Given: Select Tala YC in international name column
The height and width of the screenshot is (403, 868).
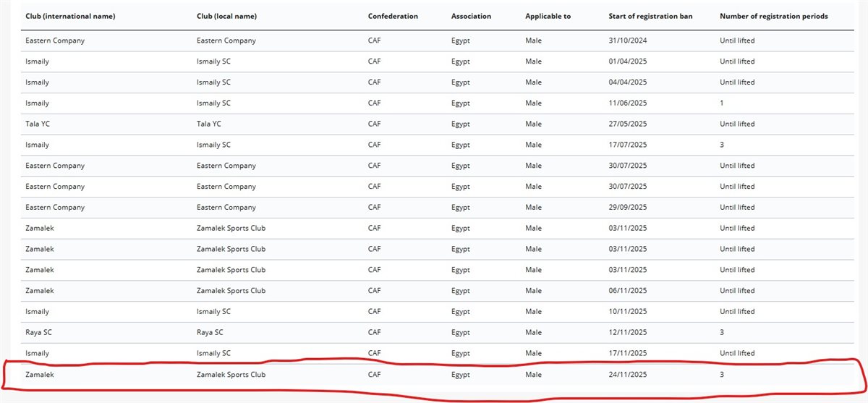Looking at the screenshot, I should (x=38, y=124).
